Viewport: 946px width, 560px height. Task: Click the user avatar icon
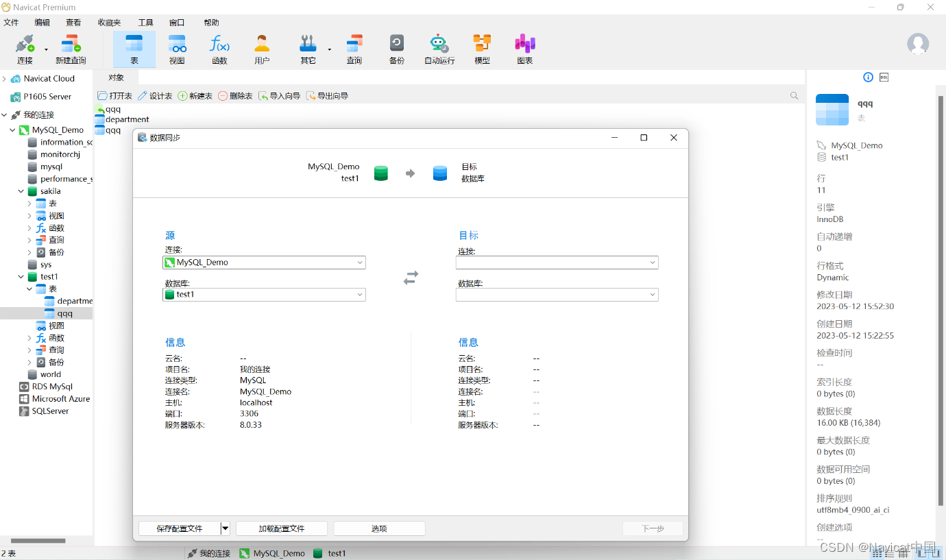(x=918, y=44)
